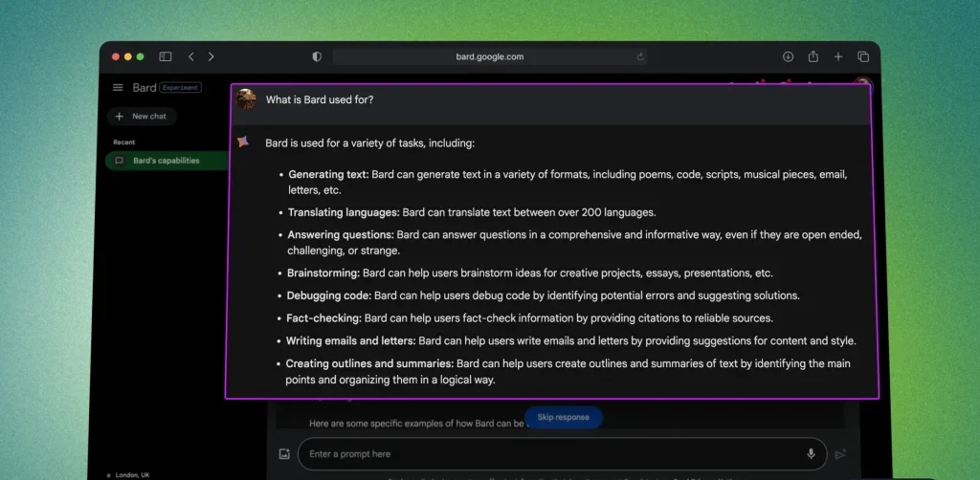Click the Brainstorming bullet heading
Image resolution: width=980 pixels, height=480 pixels.
pyautogui.click(x=323, y=273)
